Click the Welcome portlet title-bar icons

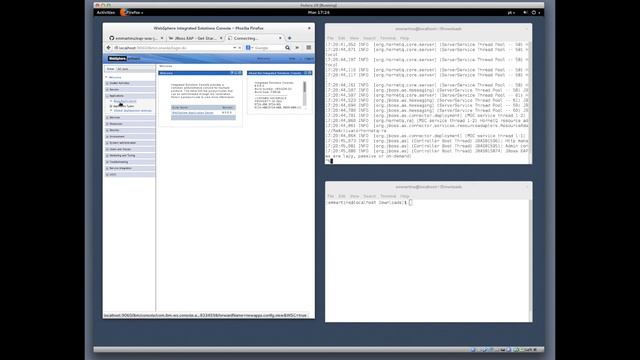(236, 73)
